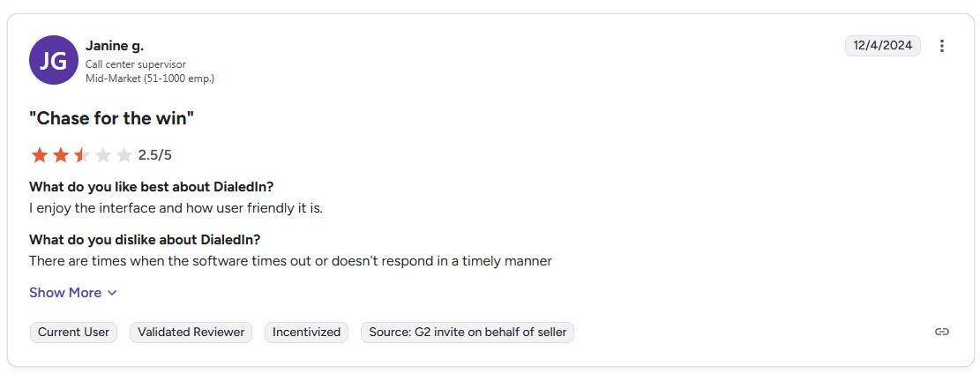Click the fifth gray rating star
The height and width of the screenshot is (374, 980).
coord(124,155)
